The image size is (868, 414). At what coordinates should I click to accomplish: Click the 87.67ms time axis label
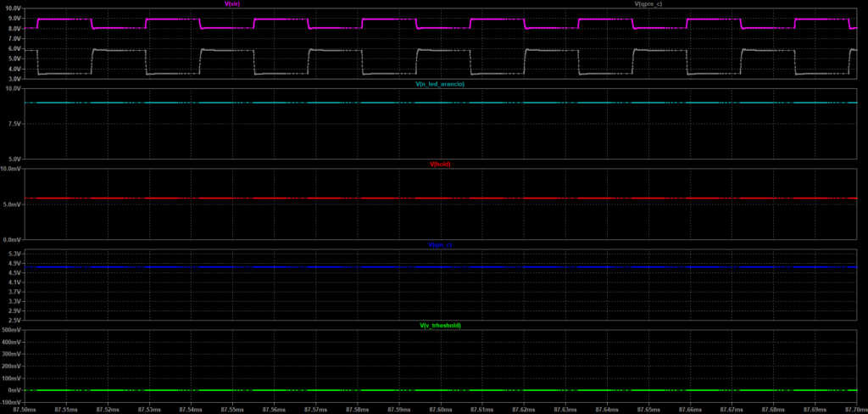tap(732, 410)
